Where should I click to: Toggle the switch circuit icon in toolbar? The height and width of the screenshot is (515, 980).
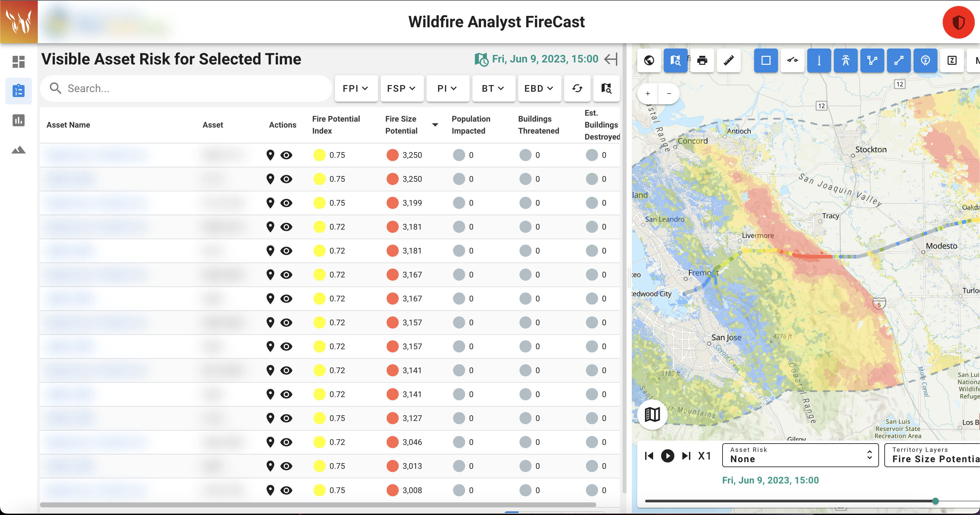(792, 60)
